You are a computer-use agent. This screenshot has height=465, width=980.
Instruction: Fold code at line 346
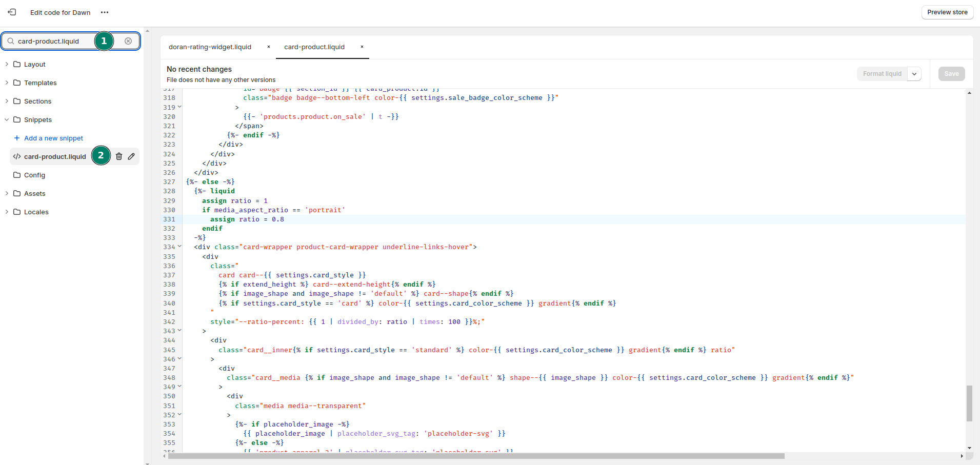(x=179, y=358)
